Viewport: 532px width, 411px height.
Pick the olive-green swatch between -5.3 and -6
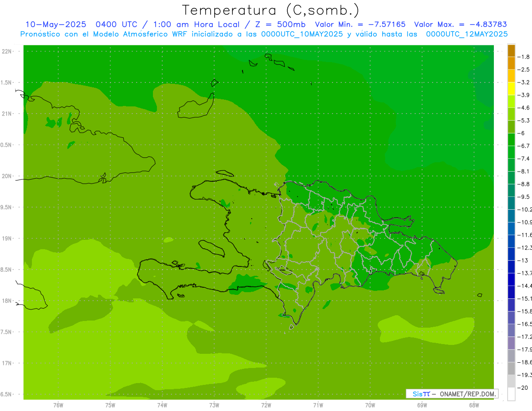click(511, 127)
